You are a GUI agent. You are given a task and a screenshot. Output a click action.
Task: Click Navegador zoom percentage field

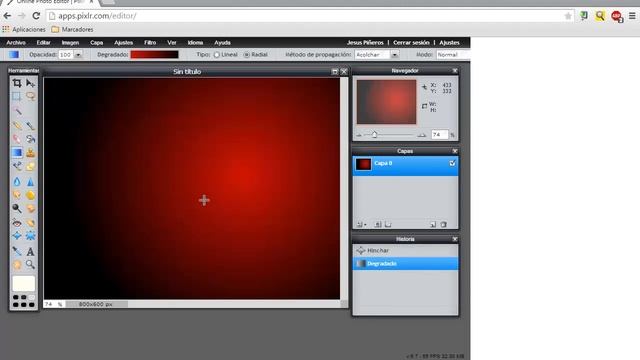pyautogui.click(x=439, y=134)
